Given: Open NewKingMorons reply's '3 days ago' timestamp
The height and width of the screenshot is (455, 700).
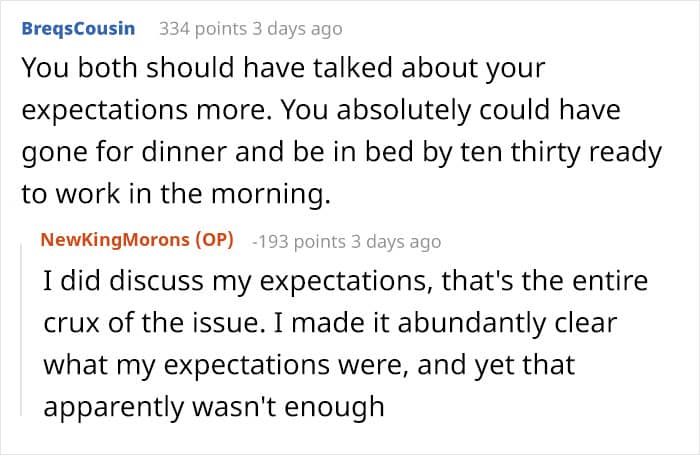Looking at the screenshot, I should pos(394,241).
